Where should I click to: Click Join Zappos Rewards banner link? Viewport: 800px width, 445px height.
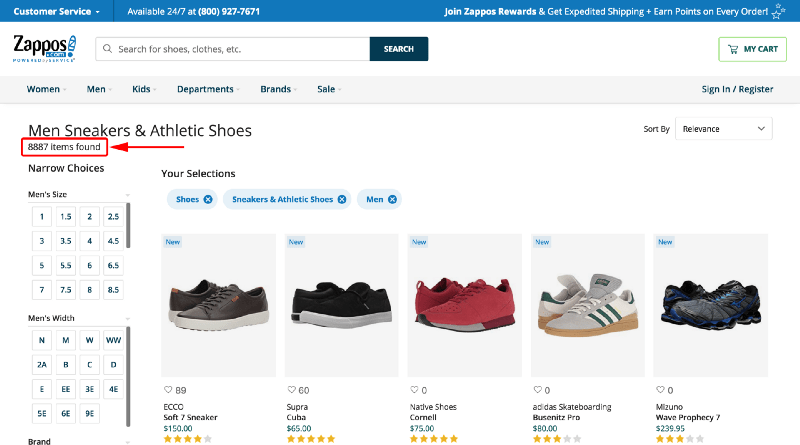click(x=606, y=11)
